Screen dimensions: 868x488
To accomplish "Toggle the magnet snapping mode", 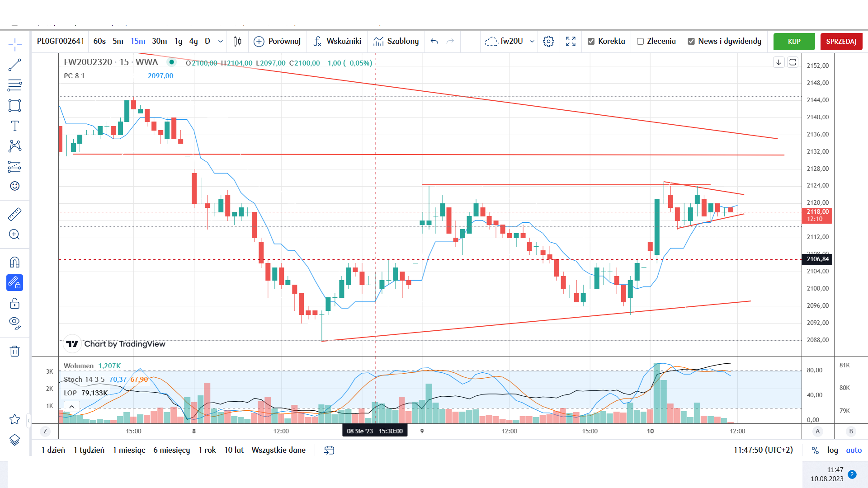I will click(x=14, y=262).
